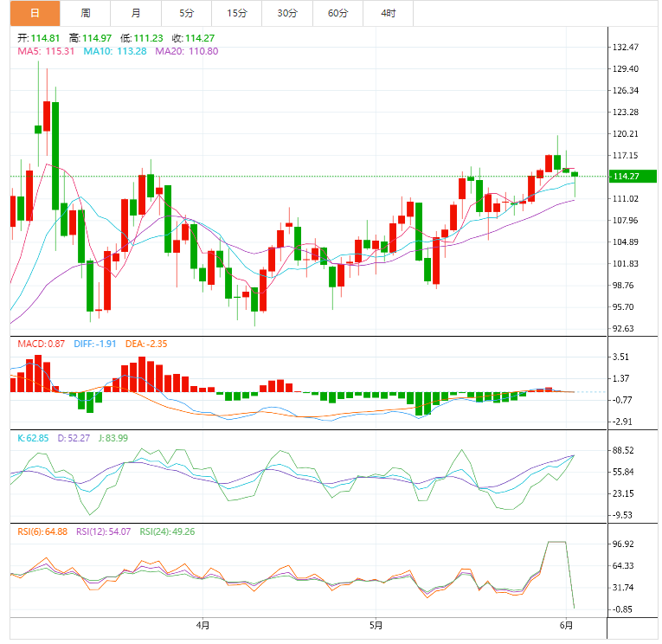
Task: Click the -9.53 KDJ axis label
Action: point(622,515)
